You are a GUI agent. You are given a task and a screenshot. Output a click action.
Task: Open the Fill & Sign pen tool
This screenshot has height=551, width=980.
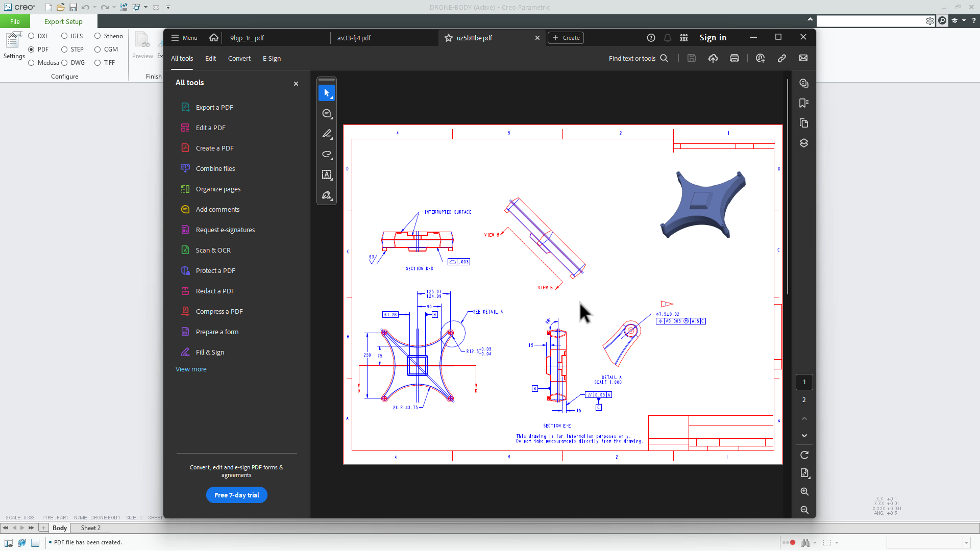(x=327, y=195)
